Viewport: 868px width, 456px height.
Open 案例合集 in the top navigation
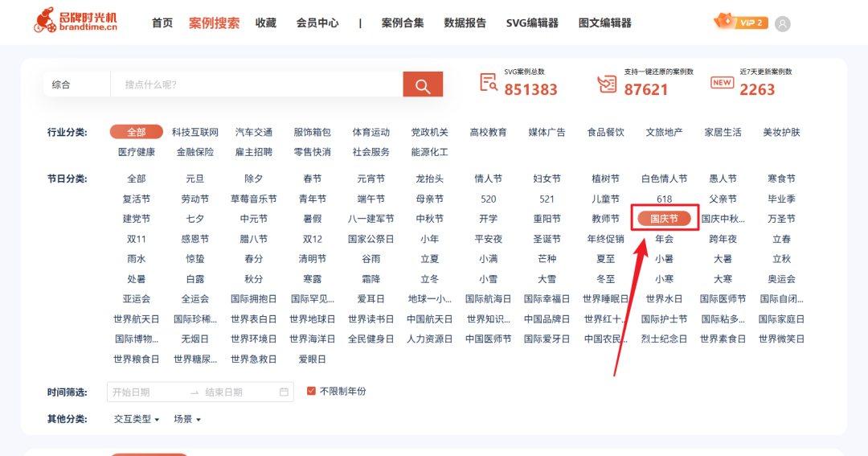pos(403,23)
